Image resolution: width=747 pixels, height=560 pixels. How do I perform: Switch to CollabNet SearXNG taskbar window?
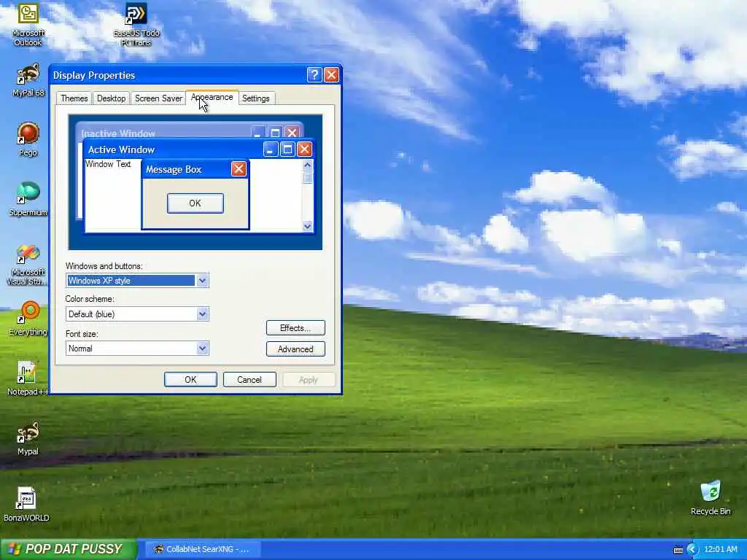[202, 549]
